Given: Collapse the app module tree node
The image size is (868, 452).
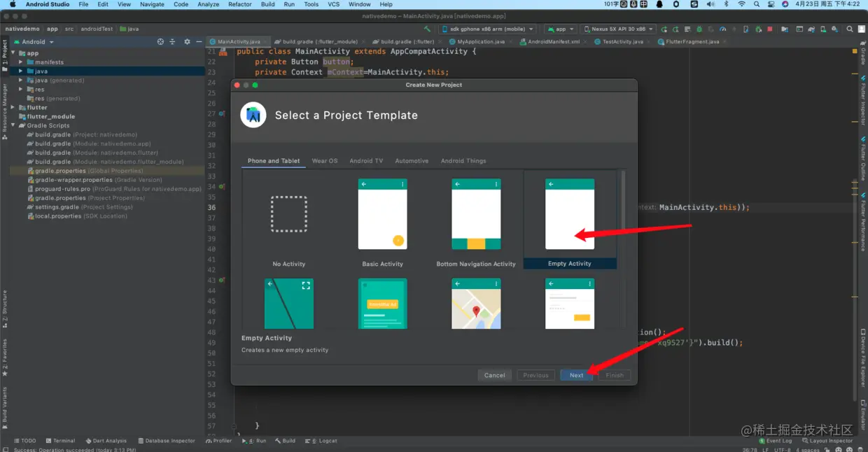Looking at the screenshot, I should coord(13,53).
